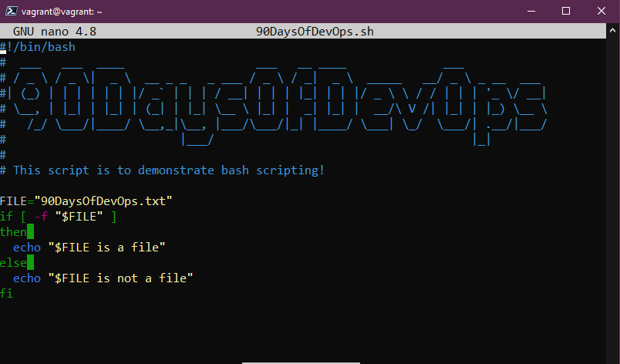Place cursor on the FILE variable name

coord(14,201)
